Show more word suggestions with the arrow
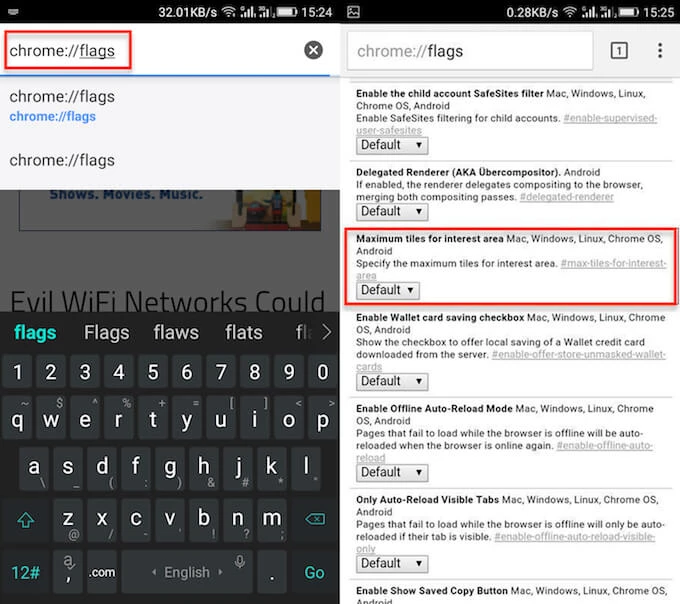This screenshot has width=680, height=604. coord(327,332)
